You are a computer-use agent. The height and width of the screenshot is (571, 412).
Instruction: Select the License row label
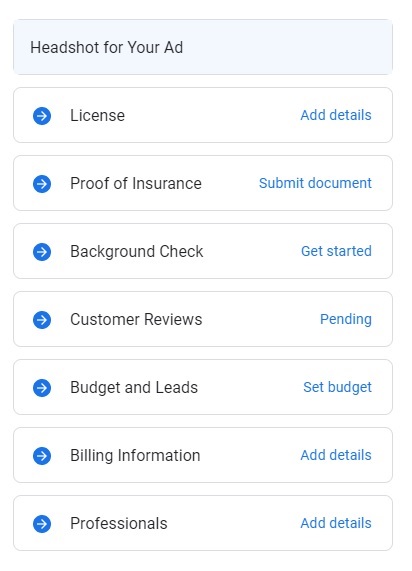coord(98,115)
